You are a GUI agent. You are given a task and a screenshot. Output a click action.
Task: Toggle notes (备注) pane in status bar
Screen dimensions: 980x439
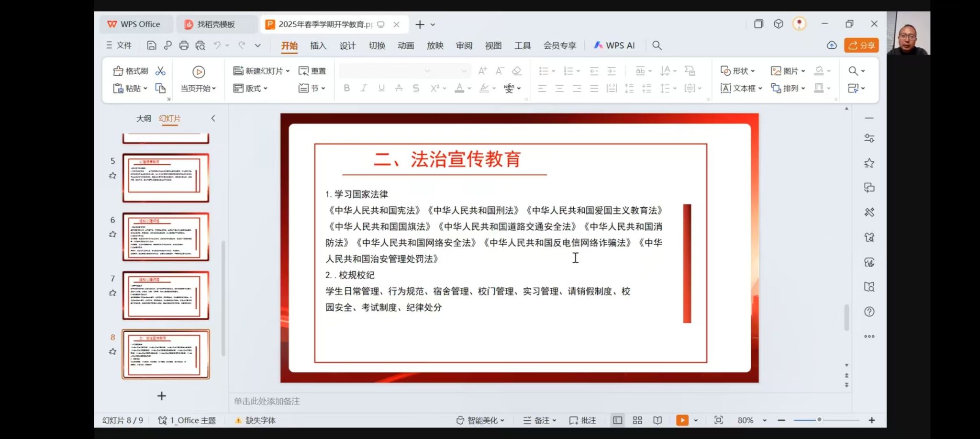pos(540,420)
